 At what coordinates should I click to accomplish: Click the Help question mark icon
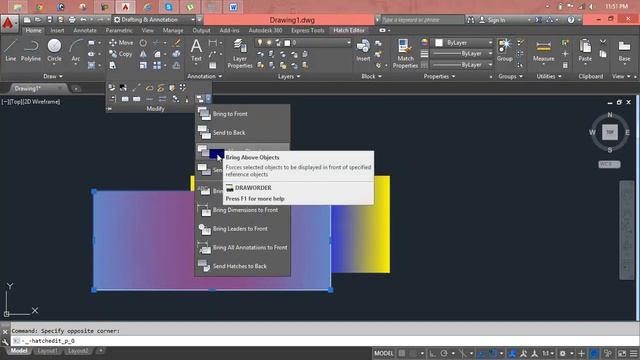point(571,20)
